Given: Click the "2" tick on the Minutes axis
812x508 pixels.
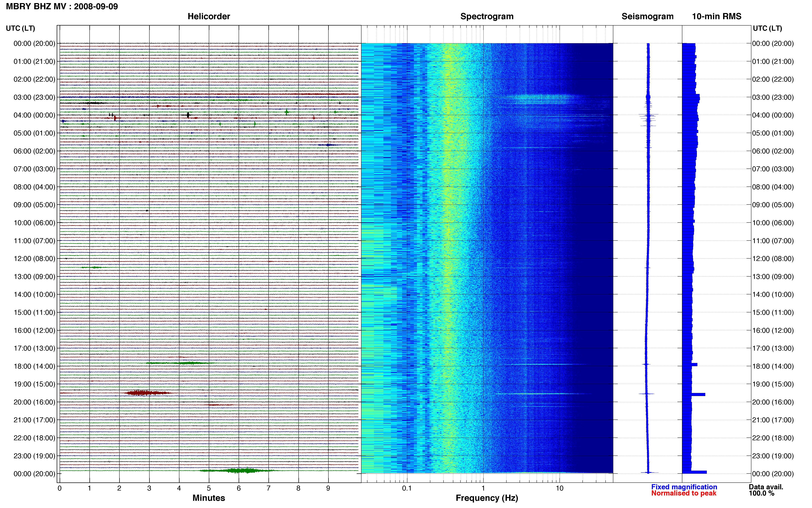Looking at the screenshot, I should tap(119, 488).
